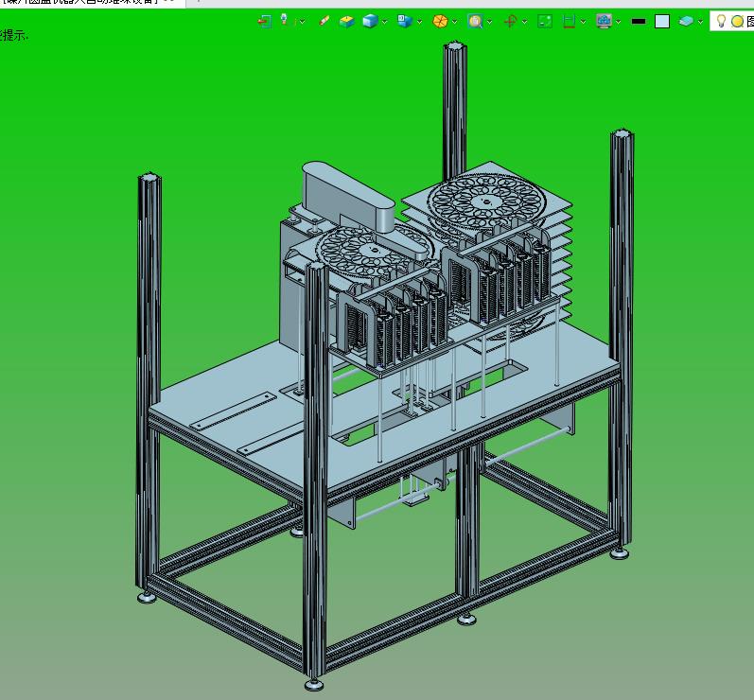
Task: Click the exit/return arrow icon
Action: (264, 21)
